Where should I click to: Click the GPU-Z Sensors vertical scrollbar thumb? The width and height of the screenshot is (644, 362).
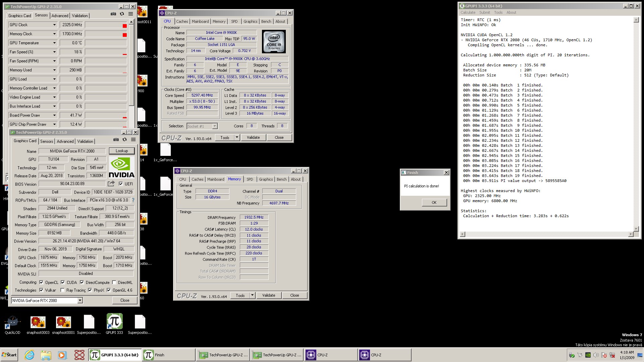point(131,65)
